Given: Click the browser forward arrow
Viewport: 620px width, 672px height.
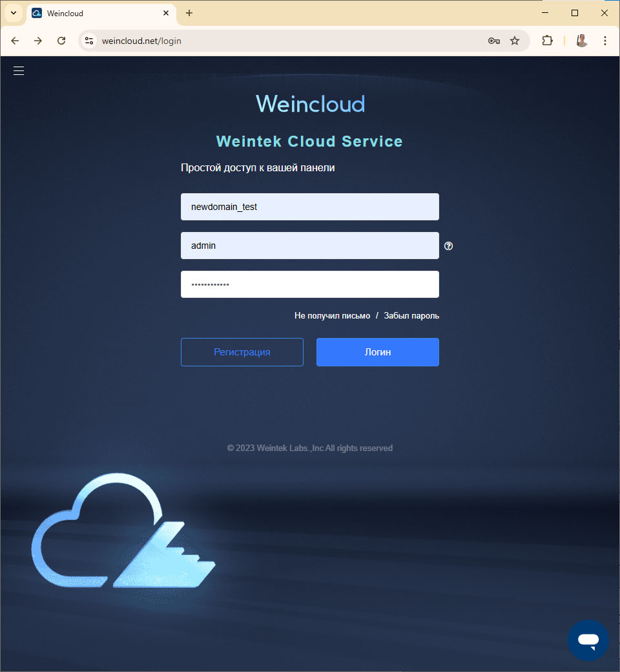Looking at the screenshot, I should coord(38,41).
